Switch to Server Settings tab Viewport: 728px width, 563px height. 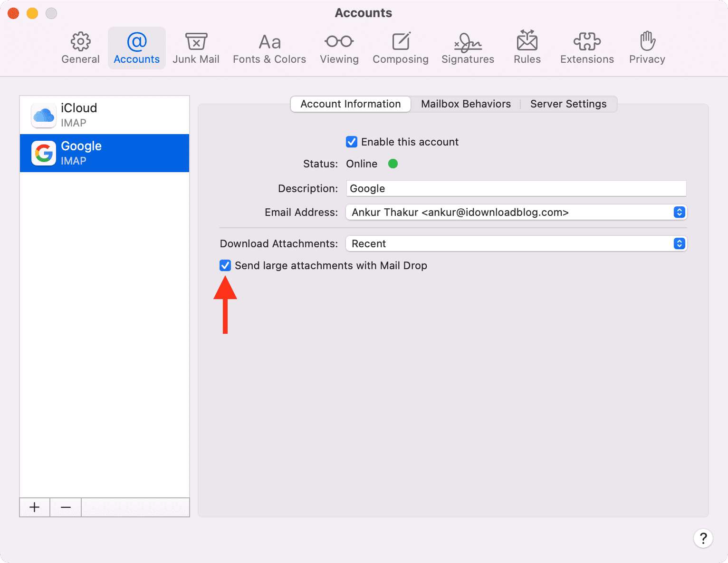tap(568, 104)
